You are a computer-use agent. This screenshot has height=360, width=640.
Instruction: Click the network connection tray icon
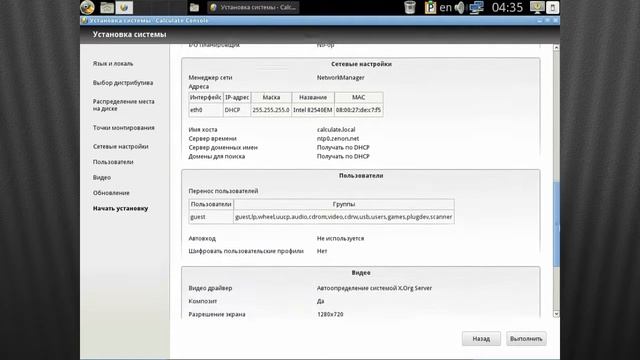(476, 7)
